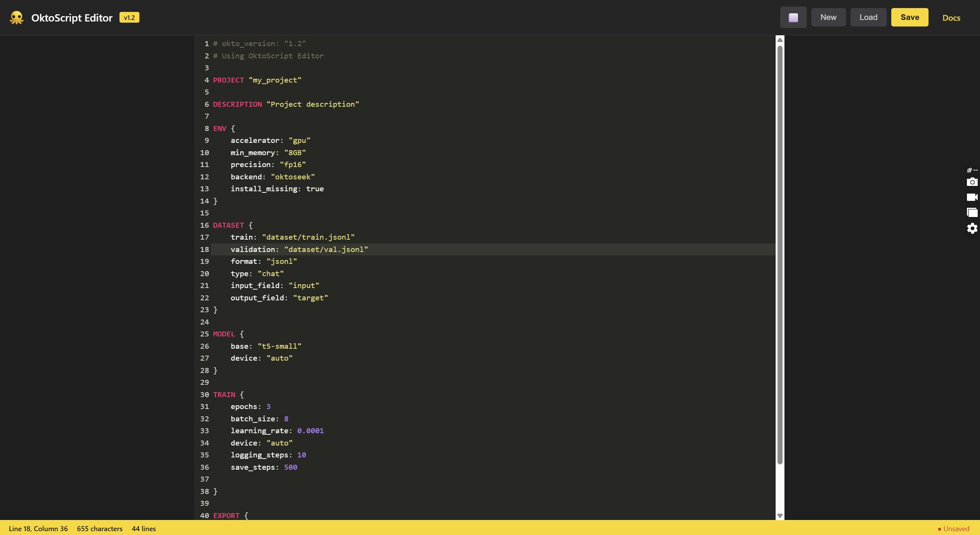Save the script with the Save button
Image resolution: width=980 pixels, height=535 pixels.
click(910, 17)
